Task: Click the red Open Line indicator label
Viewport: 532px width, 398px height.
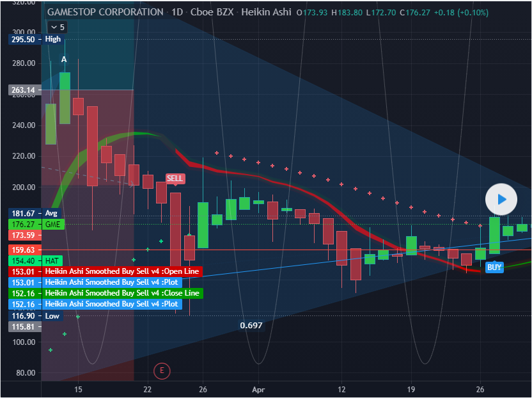Action: pos(121,271)
